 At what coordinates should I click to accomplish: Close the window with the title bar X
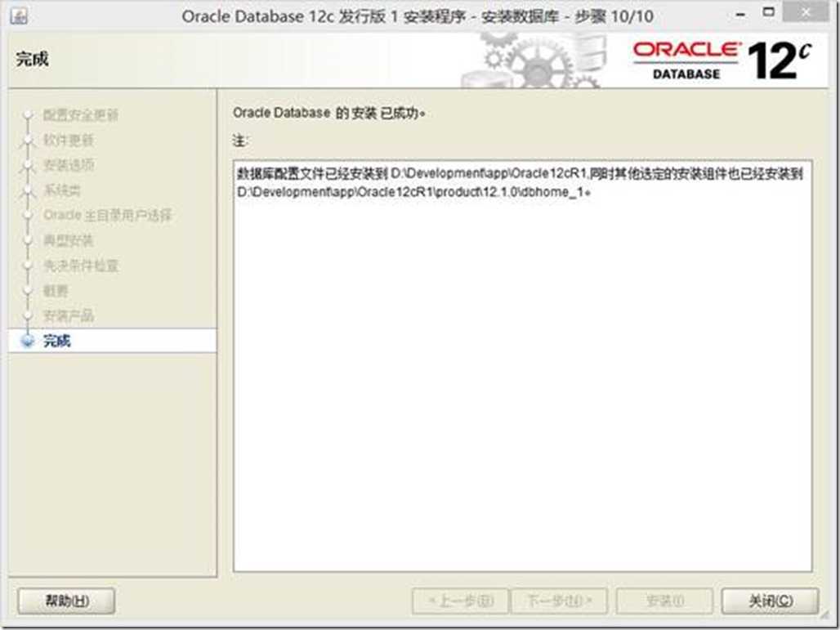(x=805, y=13)
